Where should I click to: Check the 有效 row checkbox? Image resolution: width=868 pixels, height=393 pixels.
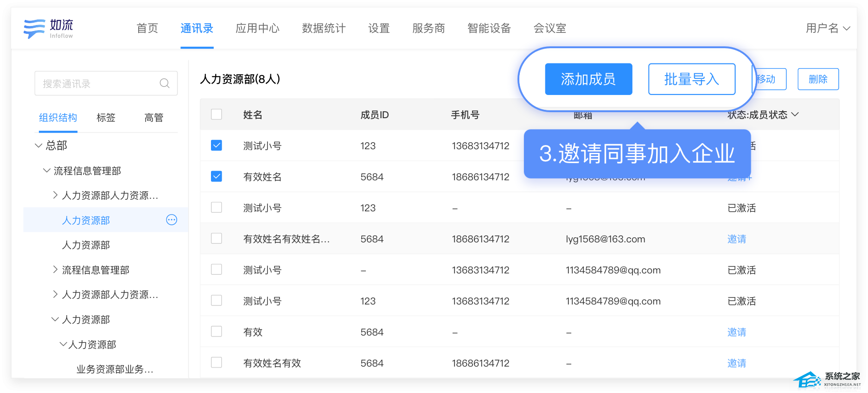click(217, 332)
